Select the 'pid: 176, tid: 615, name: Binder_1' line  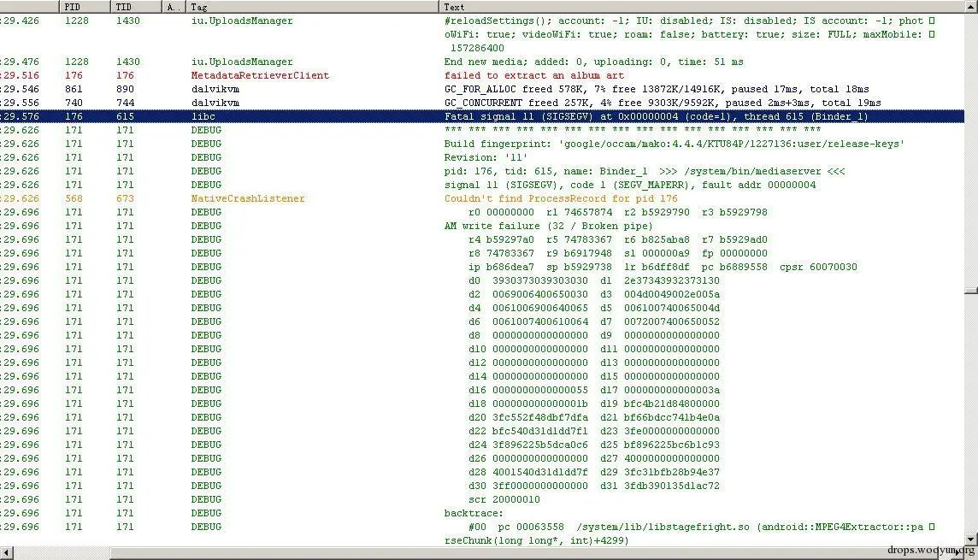pos(645,172)
